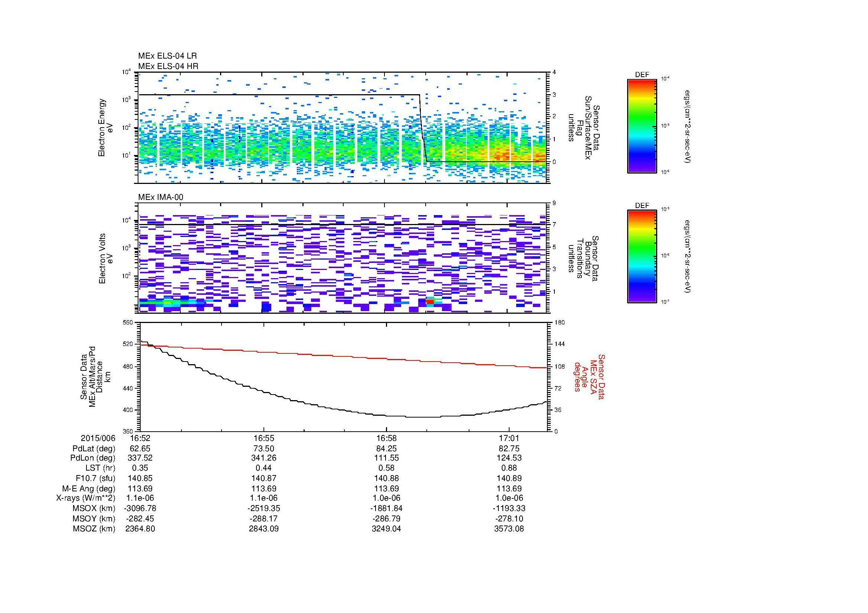Click the 'F10.7 (sfu)' row label
Viewport: 868px width, 613px height.
click(x=95, y=478)
